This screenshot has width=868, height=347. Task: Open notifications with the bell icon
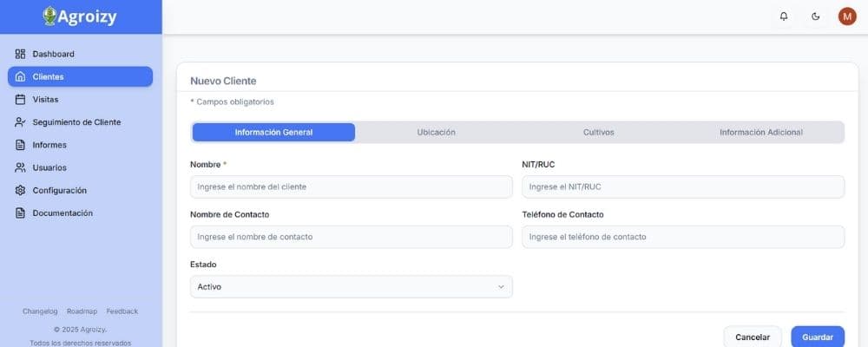(784, 16)
